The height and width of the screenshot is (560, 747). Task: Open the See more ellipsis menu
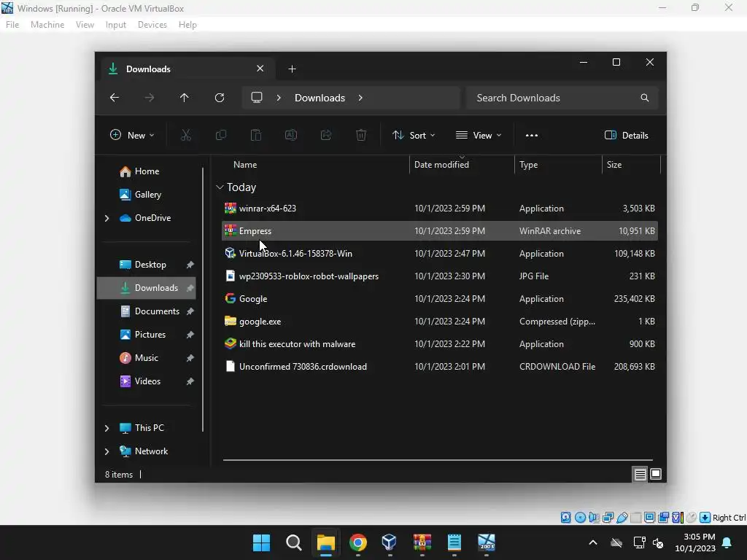(x=532, y=135)
